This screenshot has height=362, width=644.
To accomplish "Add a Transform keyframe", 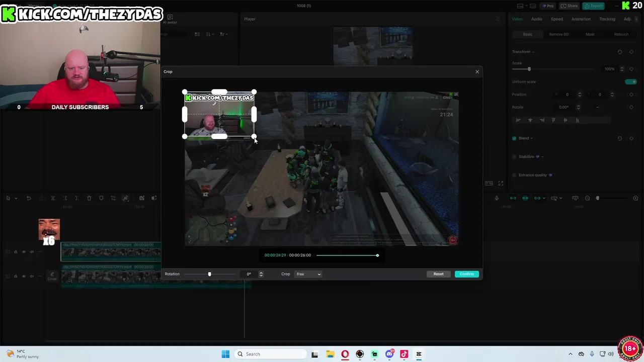I will click(631, 52).
